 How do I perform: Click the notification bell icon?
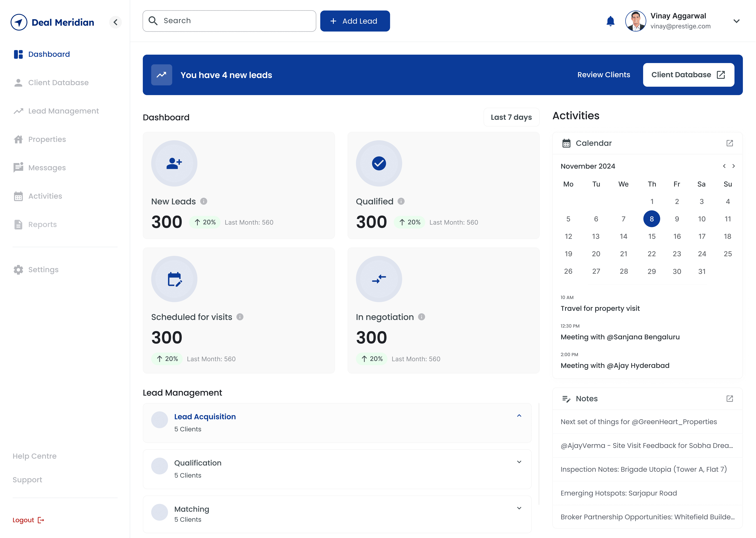[610, 21]
